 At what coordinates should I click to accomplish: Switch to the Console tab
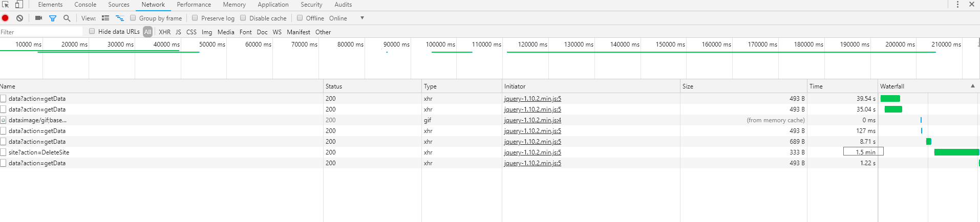[86, 5]
